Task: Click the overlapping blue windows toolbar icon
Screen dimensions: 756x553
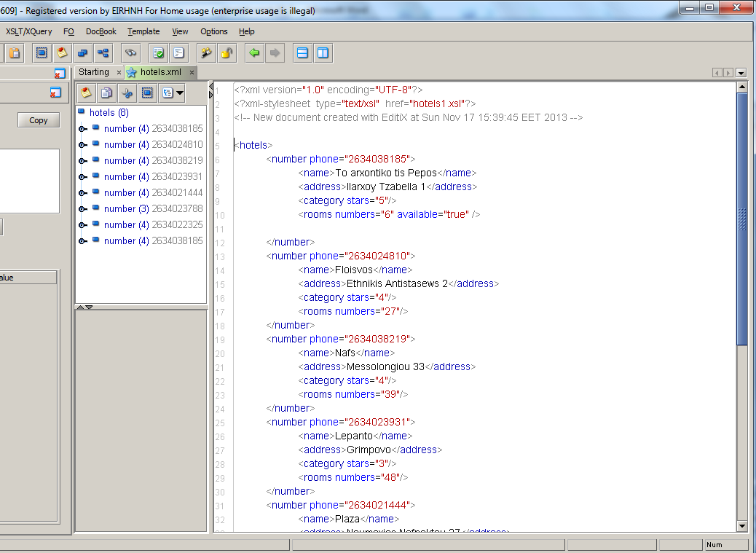Action: coord(82,53)
